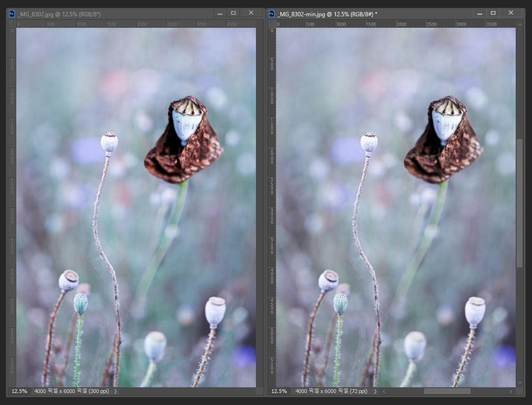Close the _MG_8302.jpg window

251,12
